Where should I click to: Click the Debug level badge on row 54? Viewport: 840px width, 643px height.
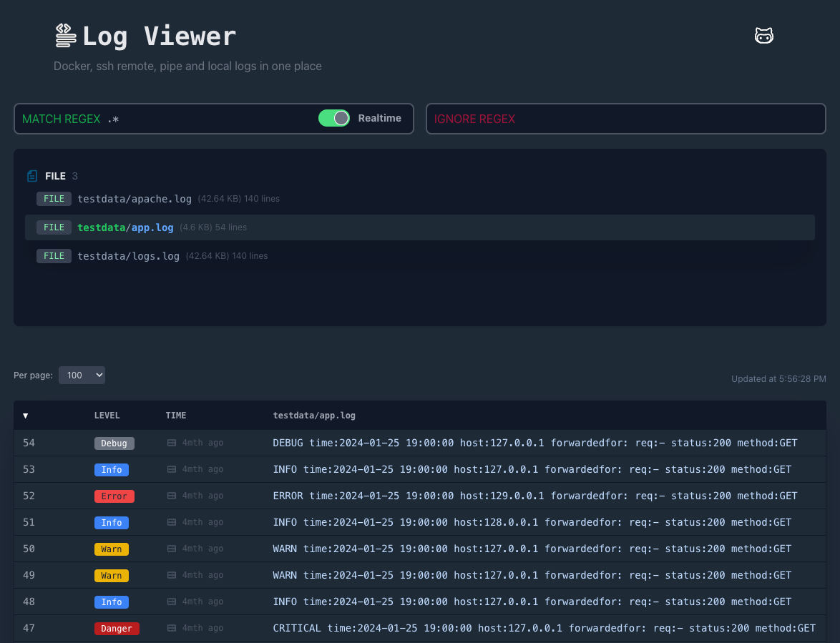(x=114, y=443)
